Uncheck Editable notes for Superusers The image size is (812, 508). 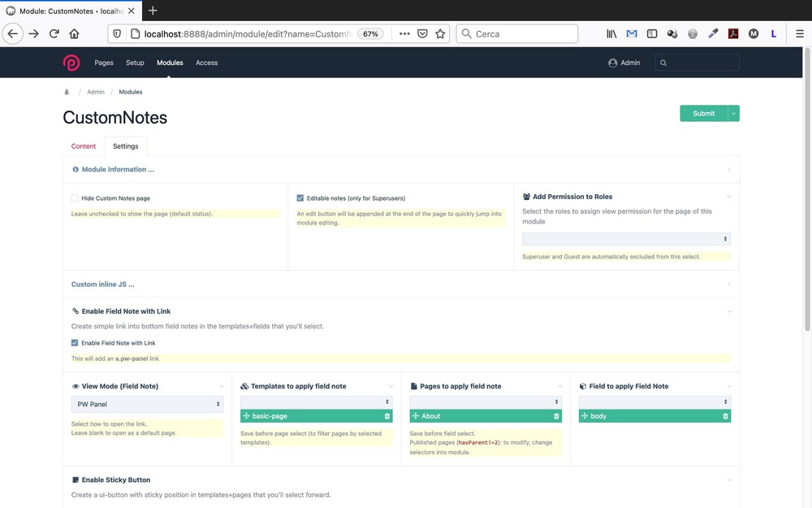[300, 198]
